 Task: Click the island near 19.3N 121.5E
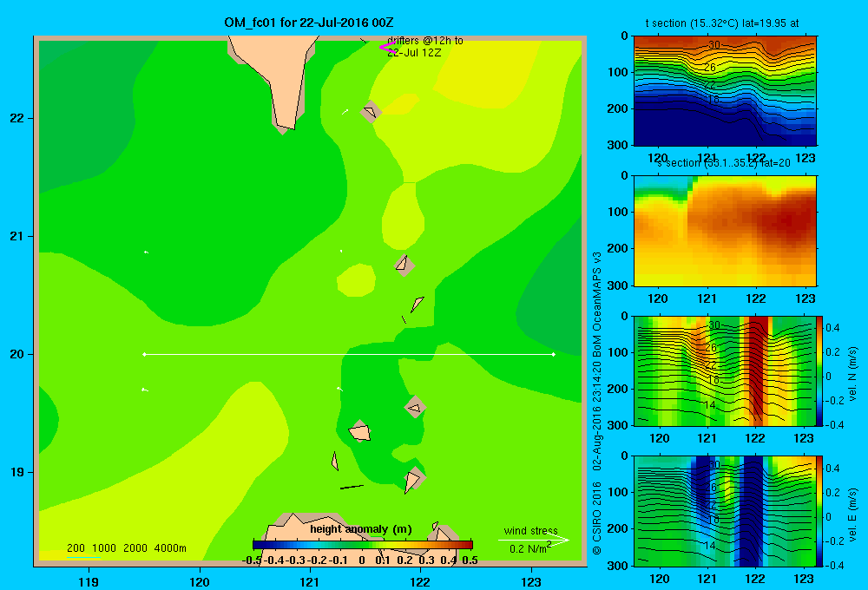pos(360,431)
